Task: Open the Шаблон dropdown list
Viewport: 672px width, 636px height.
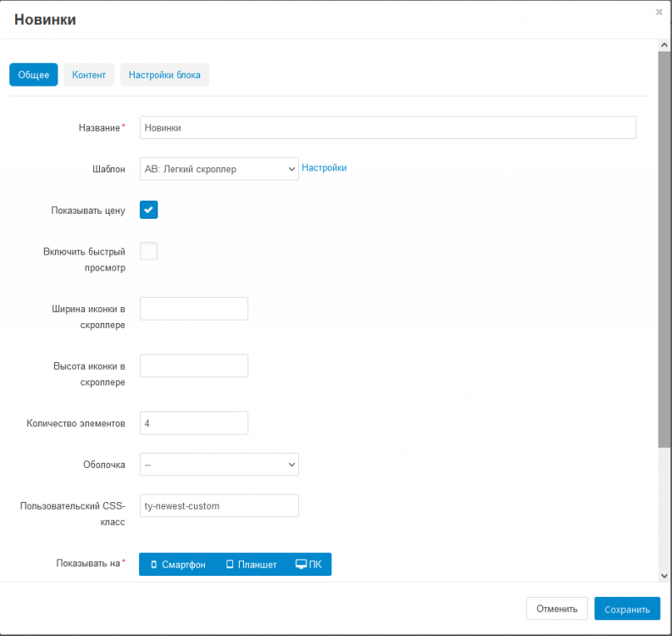Action: click(x=219, y=169)
